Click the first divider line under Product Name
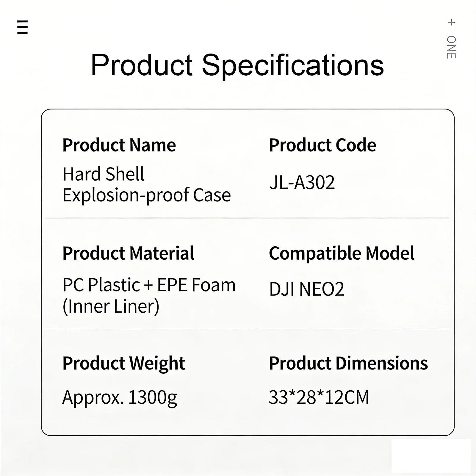 pos(247,218)
